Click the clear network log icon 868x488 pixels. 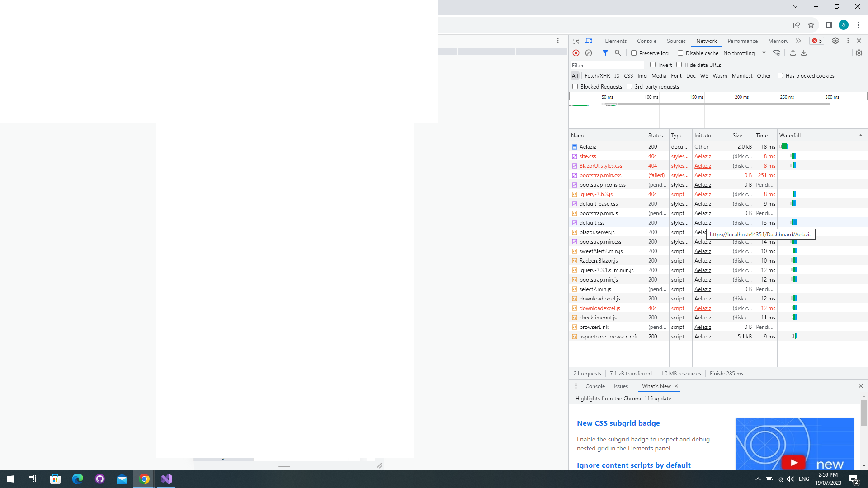(589, 53)
